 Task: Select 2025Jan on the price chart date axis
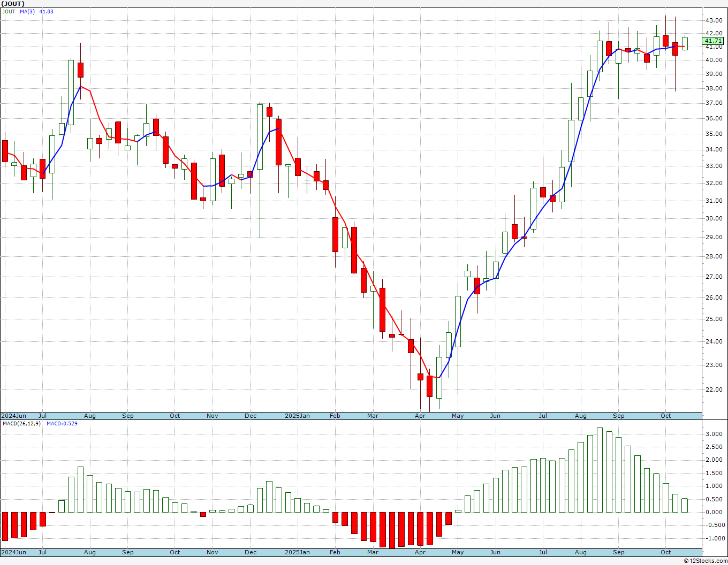click(297, 416)
